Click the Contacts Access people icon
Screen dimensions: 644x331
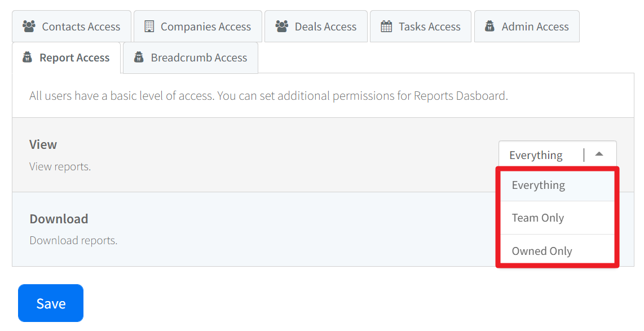(x=29, y=26)
